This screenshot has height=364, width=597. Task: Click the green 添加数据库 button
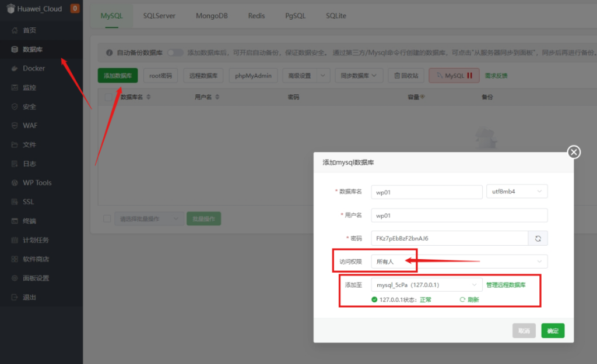[x=118, y=76]
